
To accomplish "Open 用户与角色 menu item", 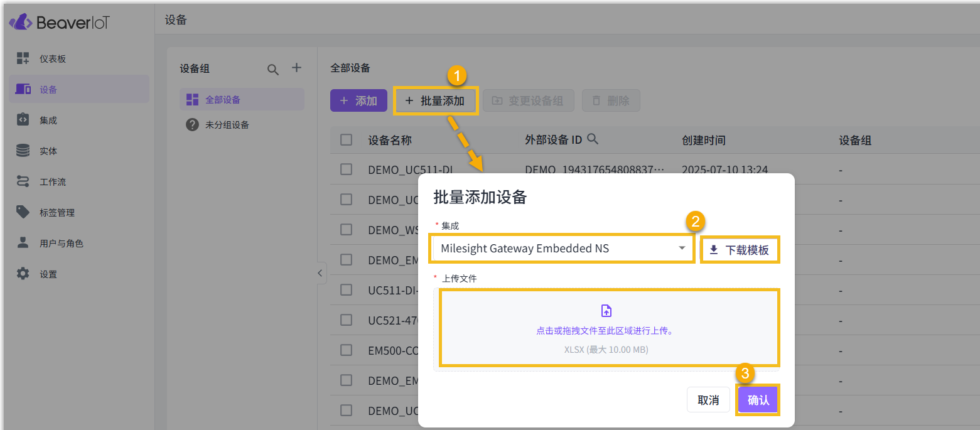I will coord(61,244).
